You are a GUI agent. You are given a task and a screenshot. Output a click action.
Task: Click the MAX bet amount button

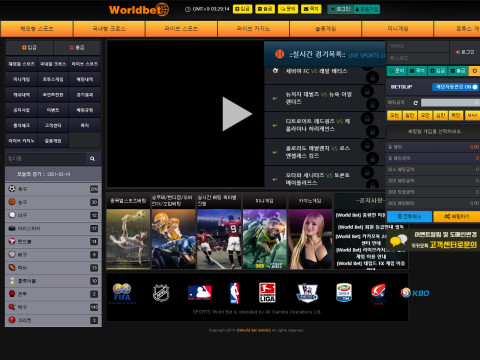[472, 115]
